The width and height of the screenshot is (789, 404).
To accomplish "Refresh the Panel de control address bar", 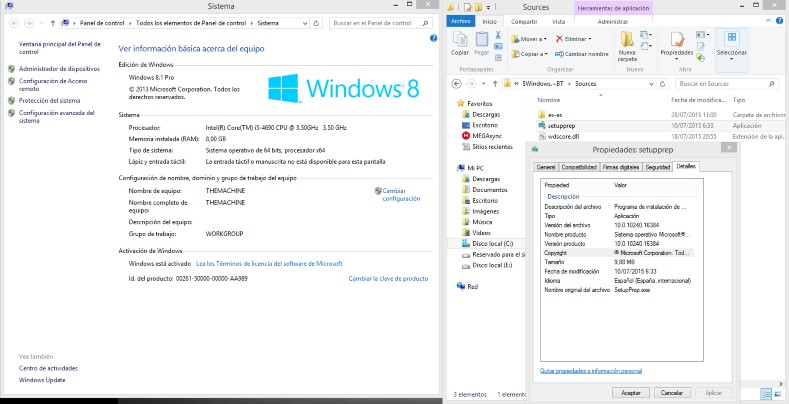I will click(316, 23).
